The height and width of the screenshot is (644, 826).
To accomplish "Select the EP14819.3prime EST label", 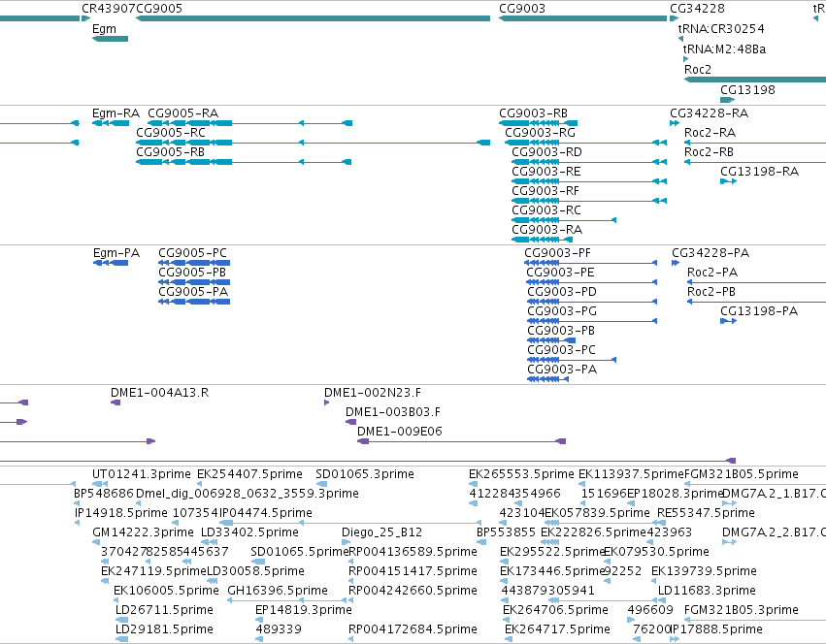I will (x=303, y=610).
